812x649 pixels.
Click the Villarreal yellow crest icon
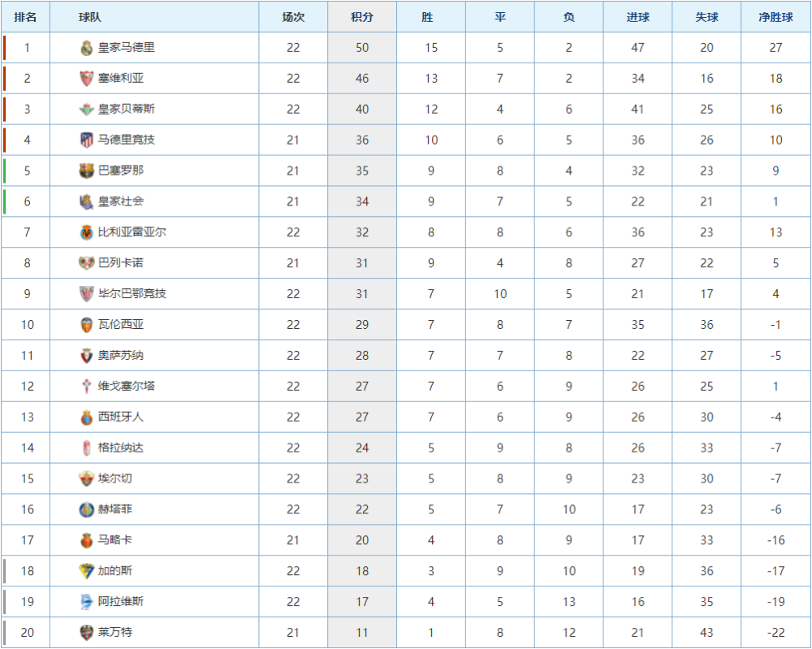86,233
